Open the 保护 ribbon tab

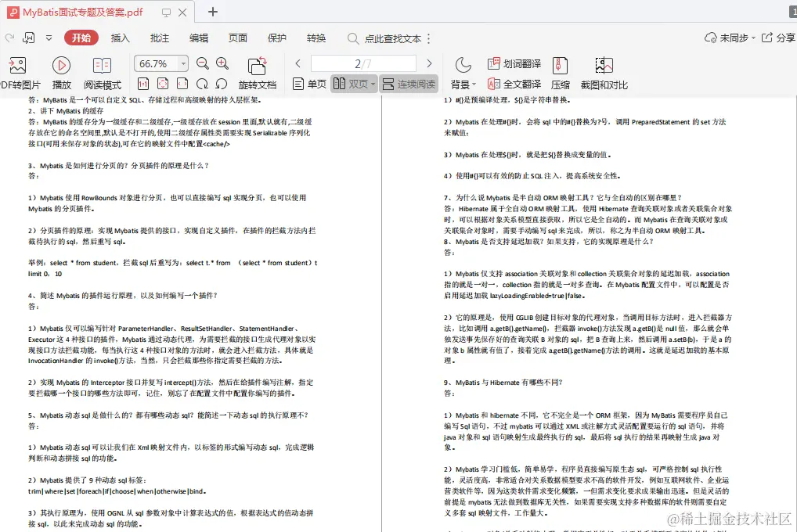[277, 38]
